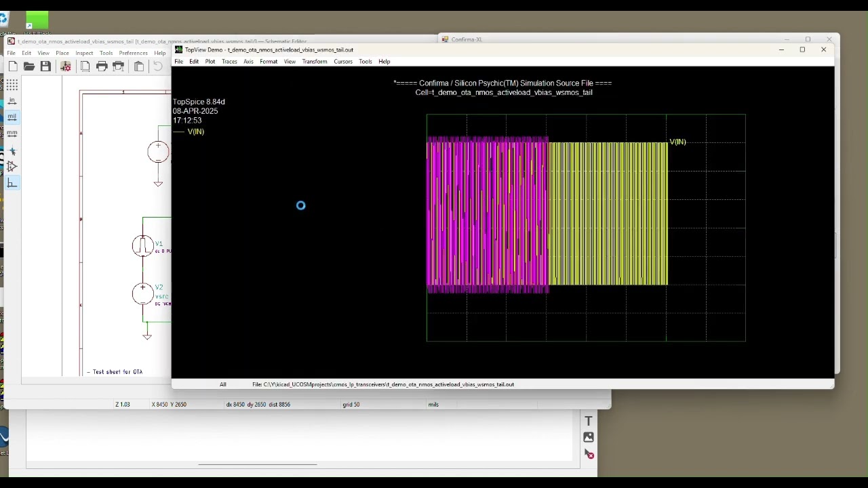This screenshot has height=488, width=868.
Task: Click TopSpice 8.84d version text
Action: (x=199, y=102)
